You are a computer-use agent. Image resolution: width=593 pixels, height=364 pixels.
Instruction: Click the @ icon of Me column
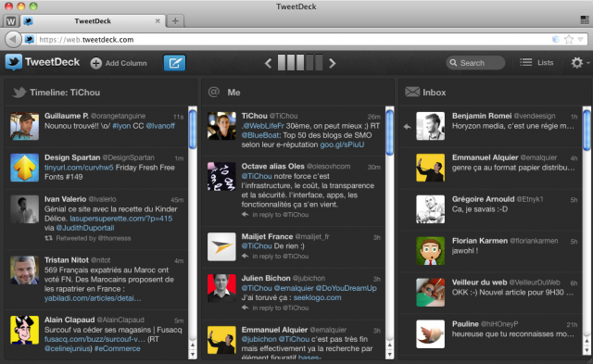point(214,92)
